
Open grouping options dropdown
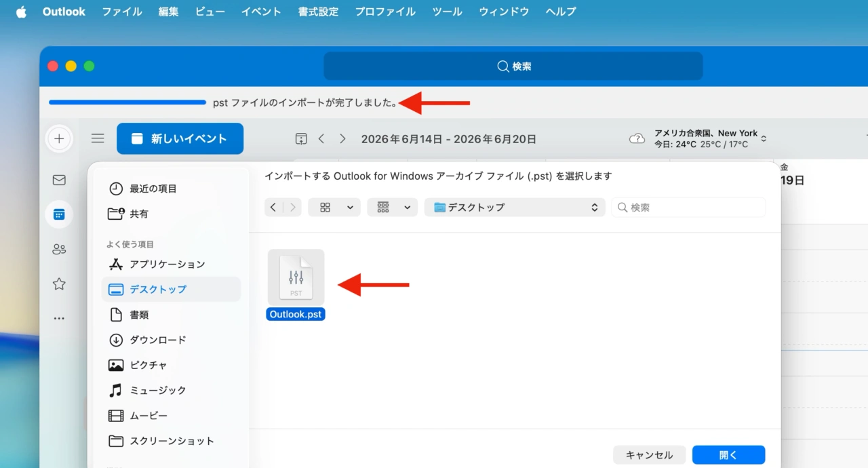pyautogui.click(x=392, y=207)
